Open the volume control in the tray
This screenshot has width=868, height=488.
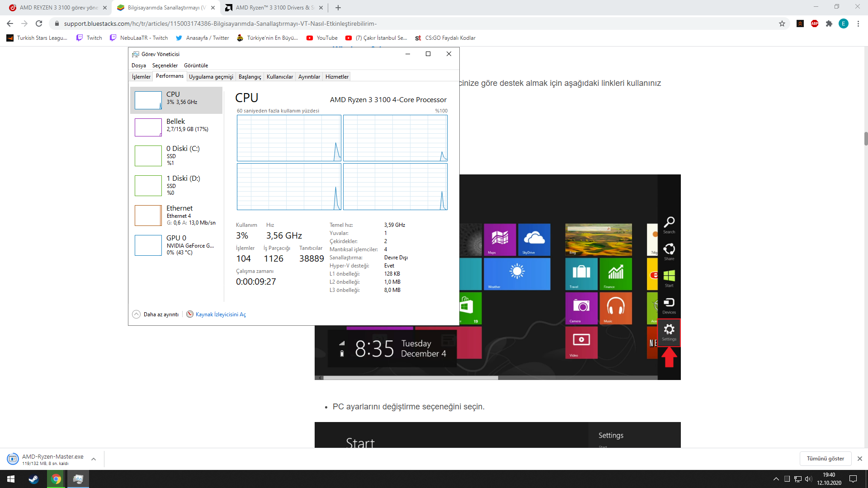point(808,479)
